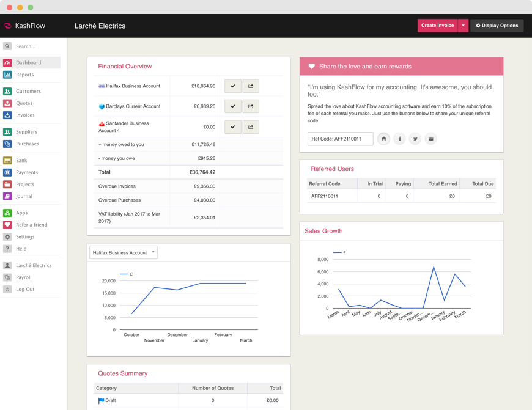Expand the Create Invoice dropdown arrow
The height and width of the screenshot is (410, 532).
point(464,26)
